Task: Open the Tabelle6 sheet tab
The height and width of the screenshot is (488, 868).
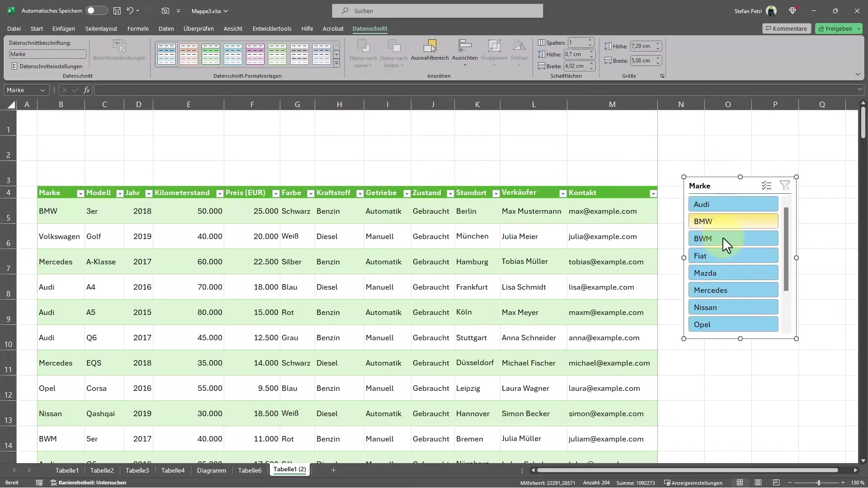Action: [x=250, y=470]
